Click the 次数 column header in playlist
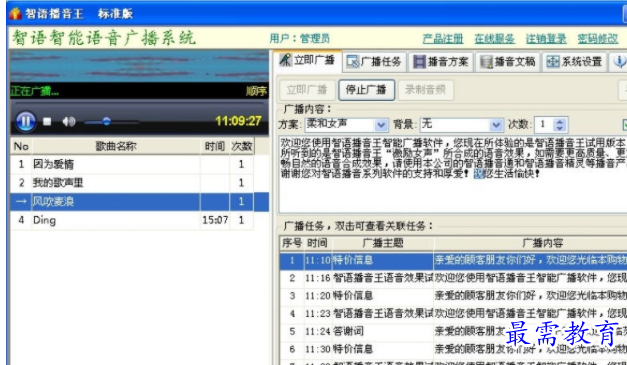This screenshot has width=627, height=365. coord(242,146)
